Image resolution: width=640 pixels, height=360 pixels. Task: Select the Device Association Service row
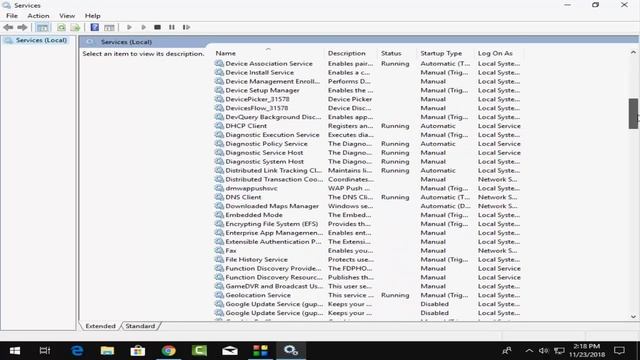coord(367,64)
